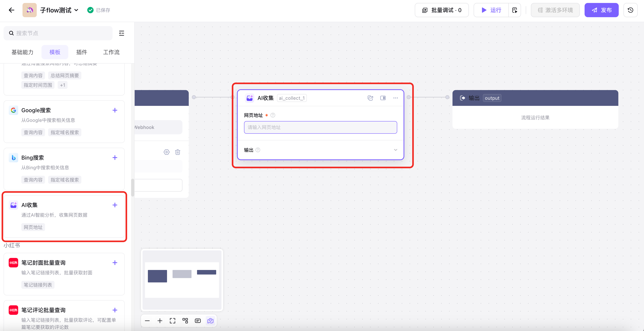Click the 输出 node exit icon
The width and height of the screenshot is (644, 331).
(463, 98)
